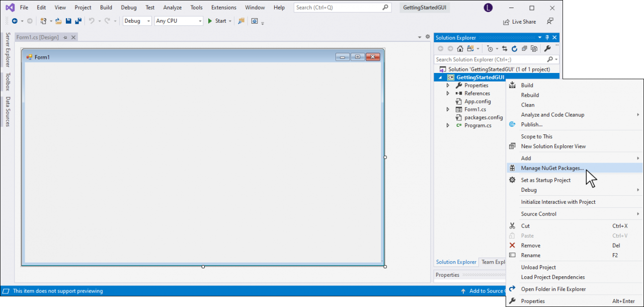Collapse the GettingStartedGUI project node
This screenshot has width=644, height=307.
[x=441, y=78]
